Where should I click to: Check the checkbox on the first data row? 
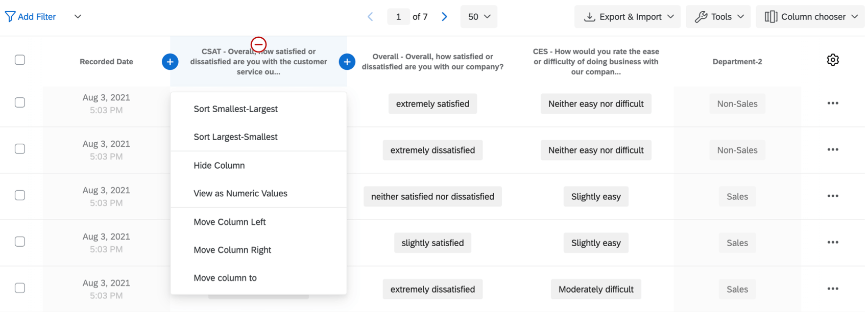pyautogui.click(x=20, y=102)
